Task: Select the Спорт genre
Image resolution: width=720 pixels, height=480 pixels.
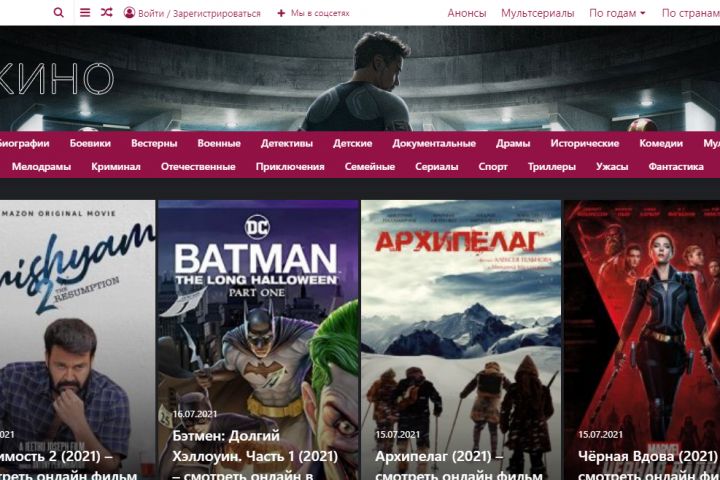Action: point(493,167)
